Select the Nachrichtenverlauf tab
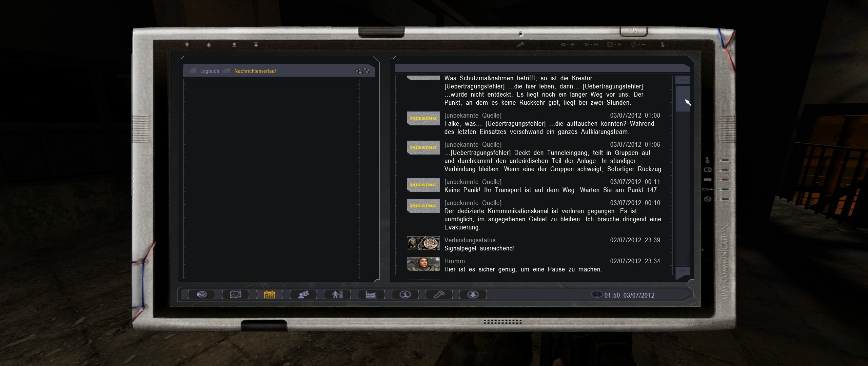Viewport: 868px width, 366px height. click(255, 71)
